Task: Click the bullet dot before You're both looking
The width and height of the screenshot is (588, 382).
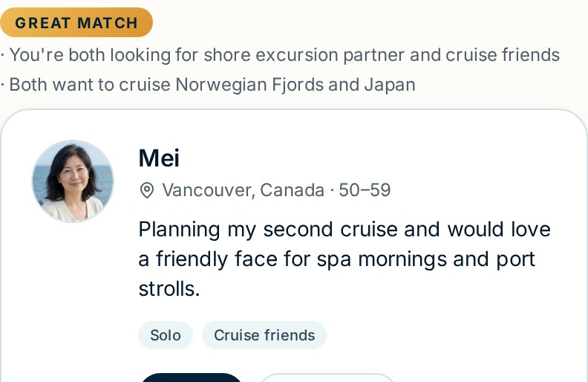Action: (3, 56)
